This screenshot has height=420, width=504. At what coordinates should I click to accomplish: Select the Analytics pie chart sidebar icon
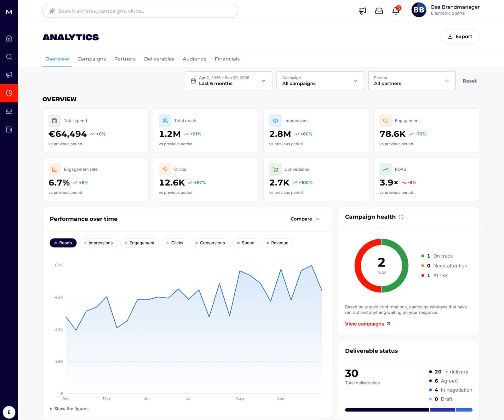9,93
